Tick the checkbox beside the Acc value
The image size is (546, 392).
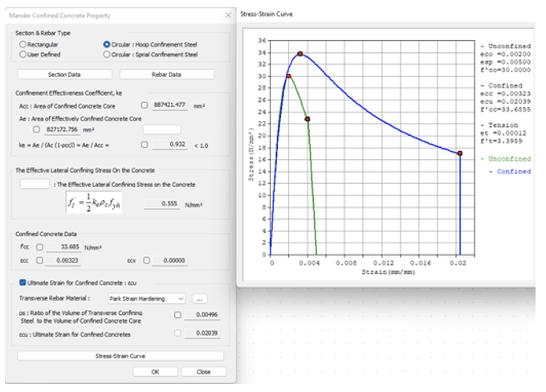[145, 104]
